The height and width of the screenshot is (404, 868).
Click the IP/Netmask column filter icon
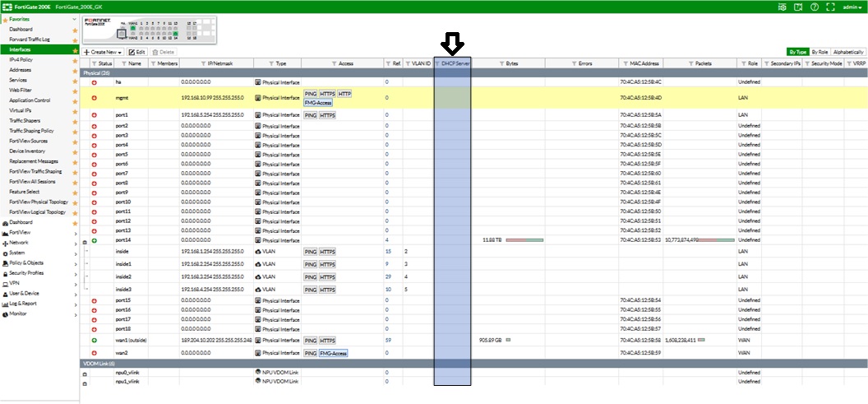(203, 63)
